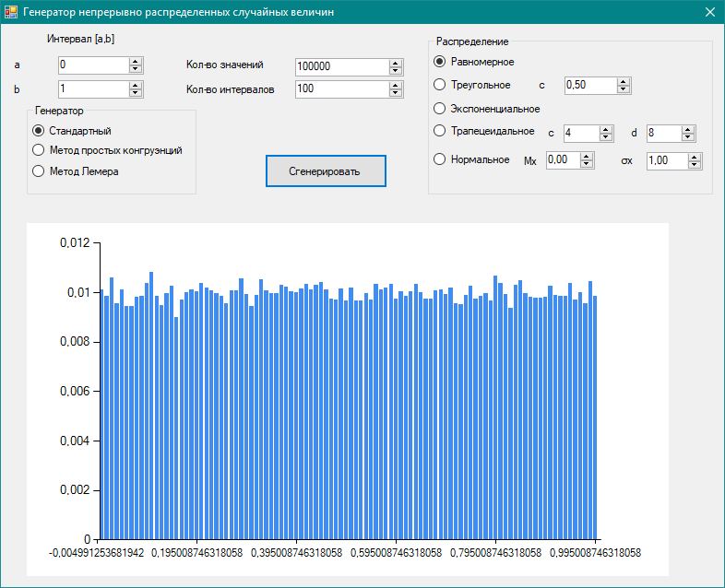Screen dimensions: 725x588
Task: Increase trapezoidal d value 8
Action: [x=688, y=130]
